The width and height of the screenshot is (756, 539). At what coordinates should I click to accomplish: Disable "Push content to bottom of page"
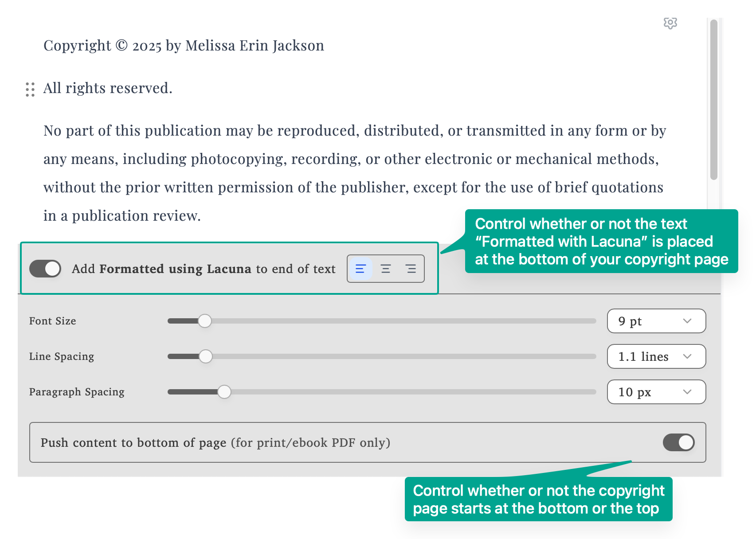click(x=678, y=442)
